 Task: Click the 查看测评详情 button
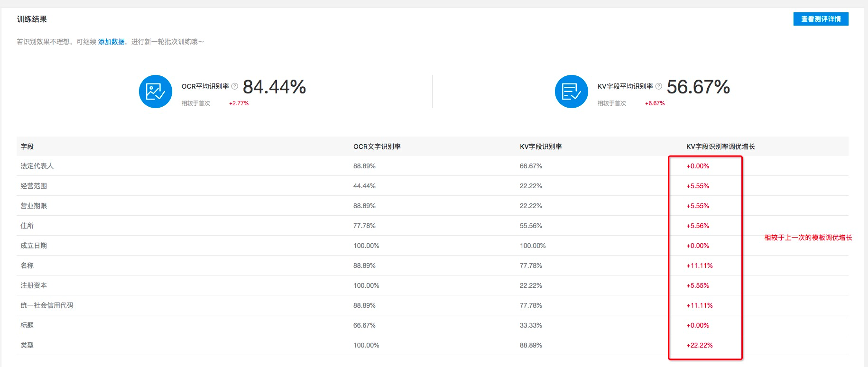click(821, 19)
